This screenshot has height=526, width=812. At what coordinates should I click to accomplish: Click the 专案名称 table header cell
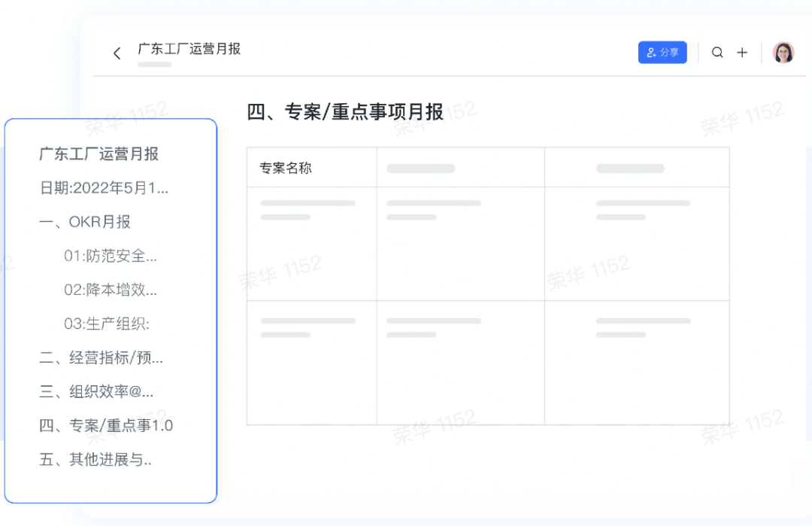312,167
